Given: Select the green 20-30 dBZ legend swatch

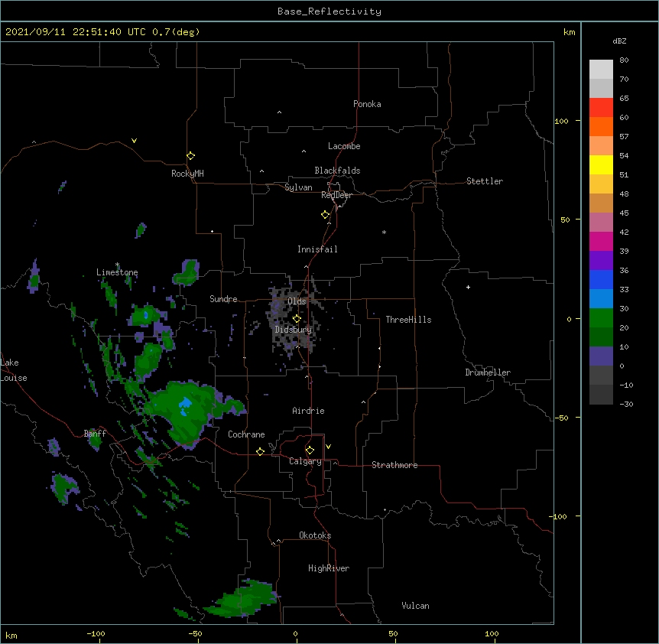Looking at the screenshot, I should 601,318.
